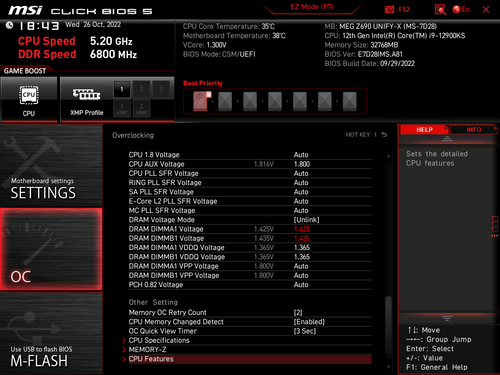The width and height of the screenshot is (500, 375).
Task: Enable XMP profile 3
Action: pyautogui.click(x=161, y=89)
